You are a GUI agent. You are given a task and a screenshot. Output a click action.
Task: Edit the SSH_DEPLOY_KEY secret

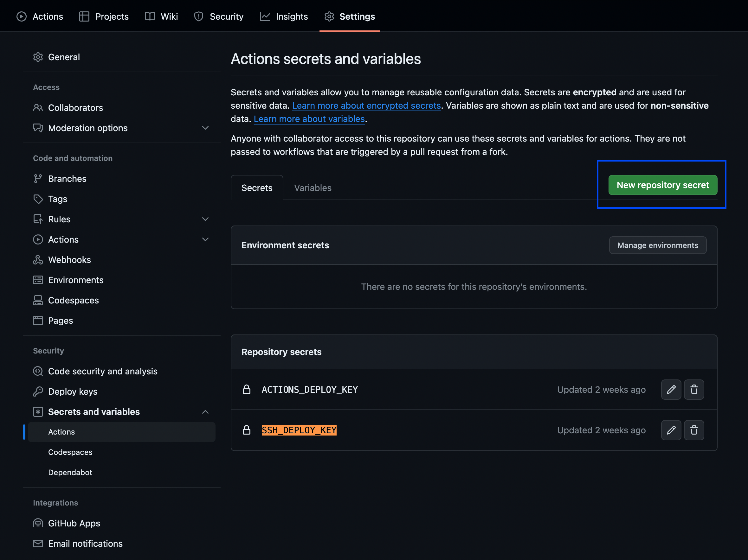(x=671, y=430)
